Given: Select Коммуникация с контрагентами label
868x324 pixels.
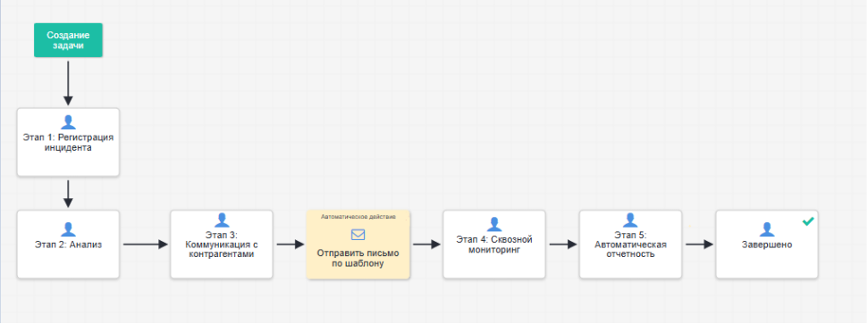Looking at the screenshot, I should (222, 249).
